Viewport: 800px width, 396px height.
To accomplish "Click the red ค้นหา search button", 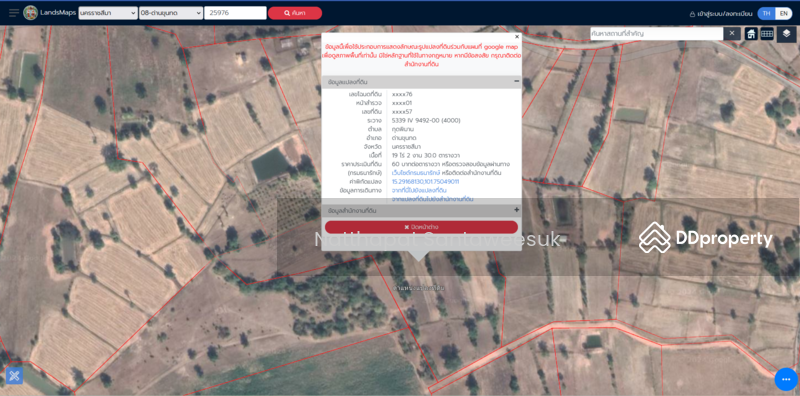I will pyautogui.click(x=295, y=13).
